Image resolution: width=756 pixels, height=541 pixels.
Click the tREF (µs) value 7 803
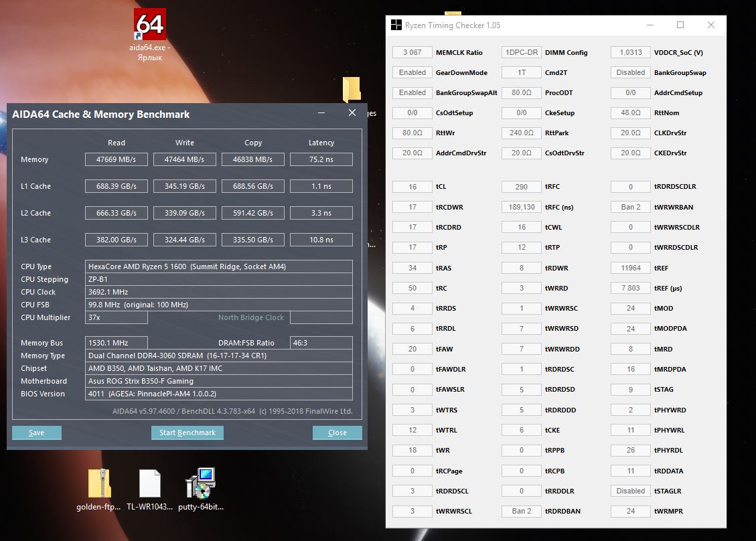click(x=631, y=288)
